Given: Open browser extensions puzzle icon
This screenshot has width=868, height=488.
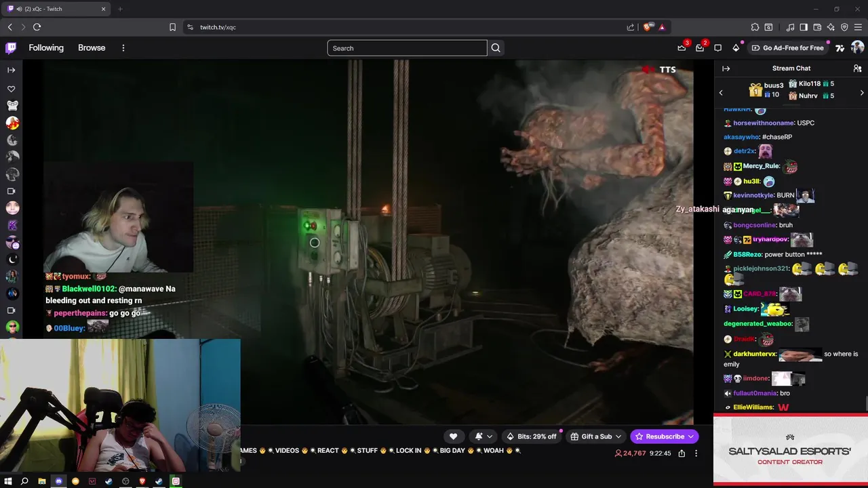Looking at the screenshot, I should point(755,27).
